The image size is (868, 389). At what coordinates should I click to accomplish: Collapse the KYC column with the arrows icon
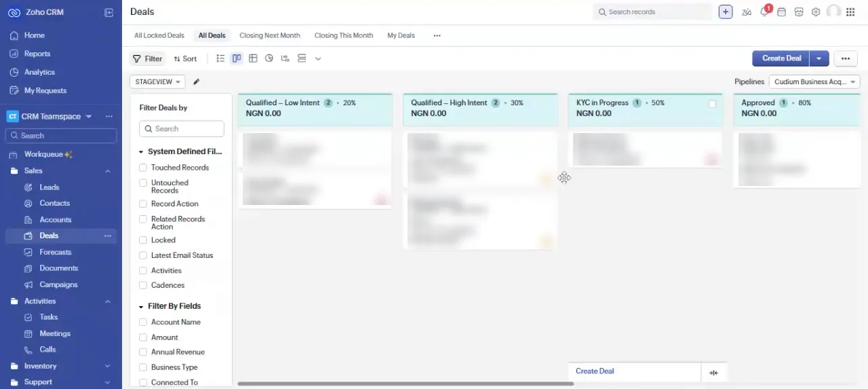(713, 373)
